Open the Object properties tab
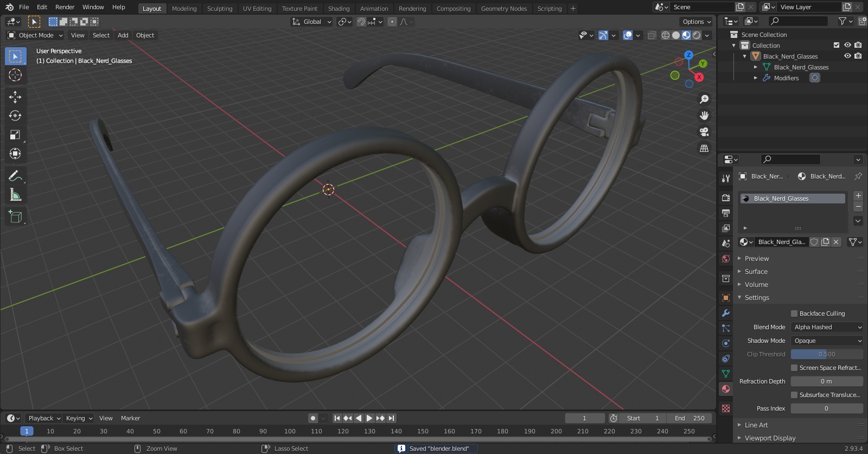This screenshot has width=868, height=454. [726, 298]
